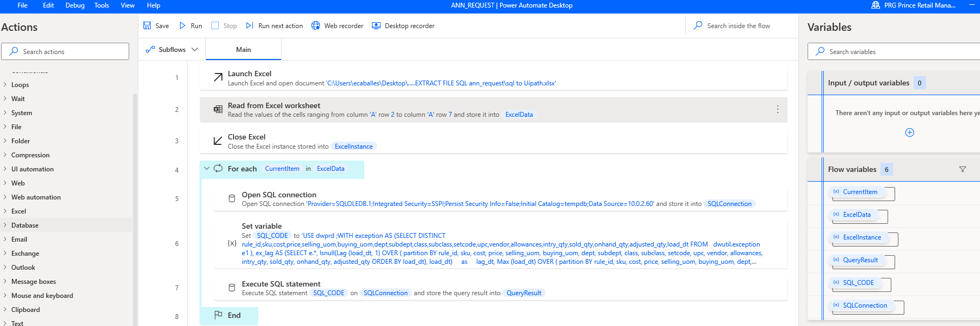Click the Read from Excel worksheet icon
The image size is (980, 326).
pos(218,109)
